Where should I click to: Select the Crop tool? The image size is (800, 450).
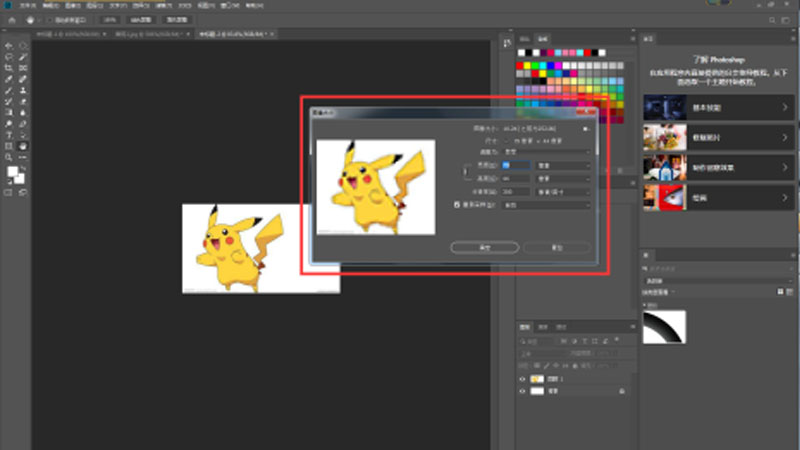click(x=9, y=68)
